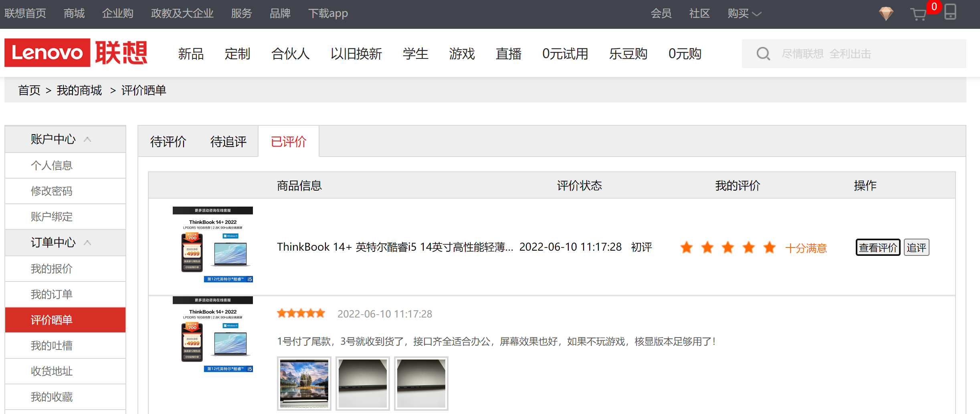Open 收货地址 in the sidebar
This screenshot has width=980, height=414.
[x=65, y=371]
